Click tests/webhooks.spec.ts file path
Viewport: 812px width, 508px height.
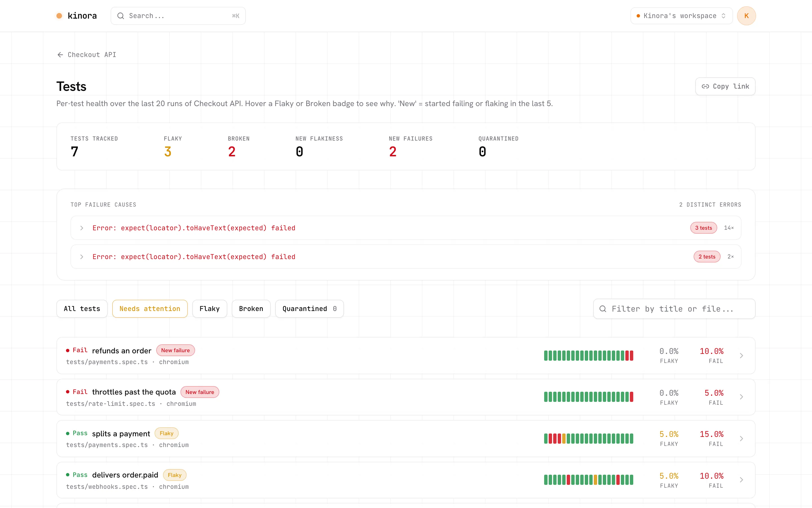[x=107, y=487]
